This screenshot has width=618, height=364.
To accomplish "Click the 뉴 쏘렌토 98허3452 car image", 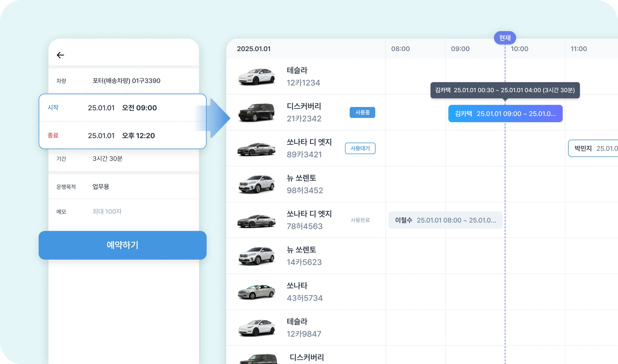I will tap(257, 184).
